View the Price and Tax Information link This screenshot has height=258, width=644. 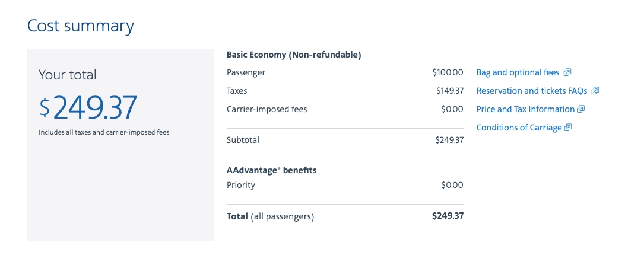pos(525,109)
